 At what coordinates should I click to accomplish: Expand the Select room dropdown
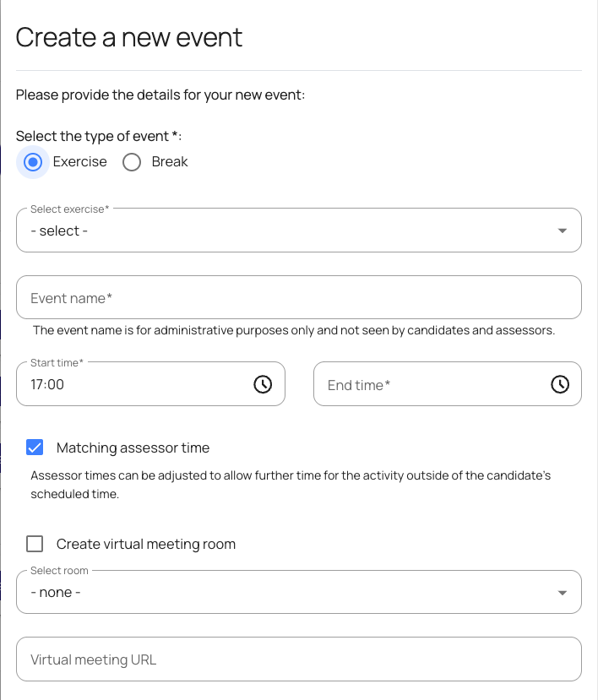[287, 592]
